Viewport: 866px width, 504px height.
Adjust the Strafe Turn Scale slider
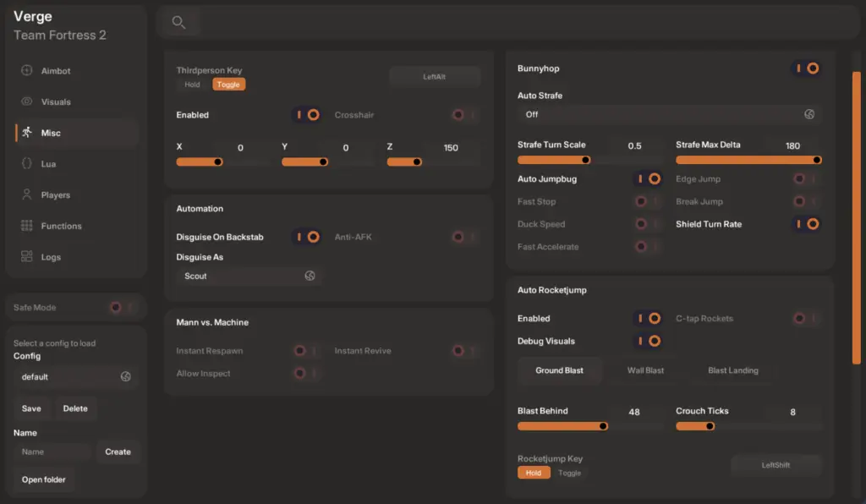[591, 160]
